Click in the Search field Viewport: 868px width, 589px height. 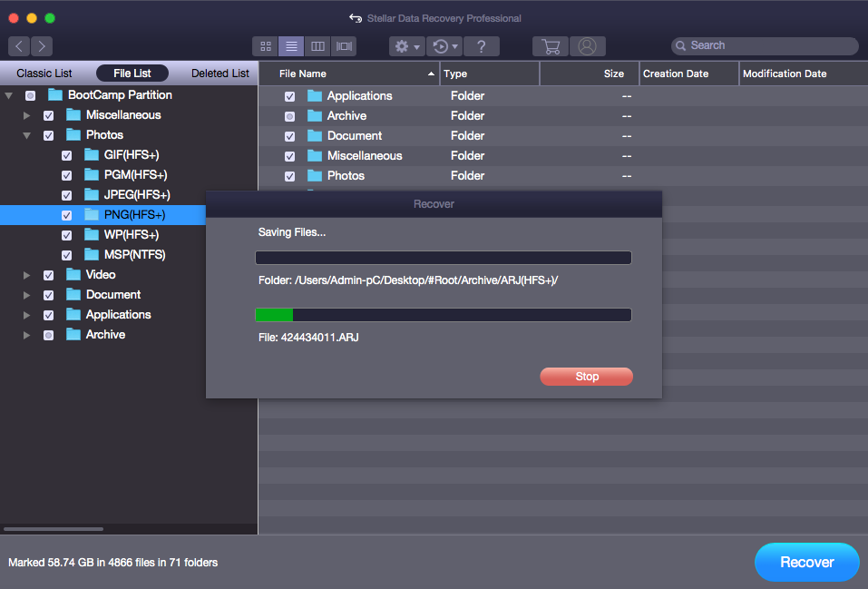765,45
